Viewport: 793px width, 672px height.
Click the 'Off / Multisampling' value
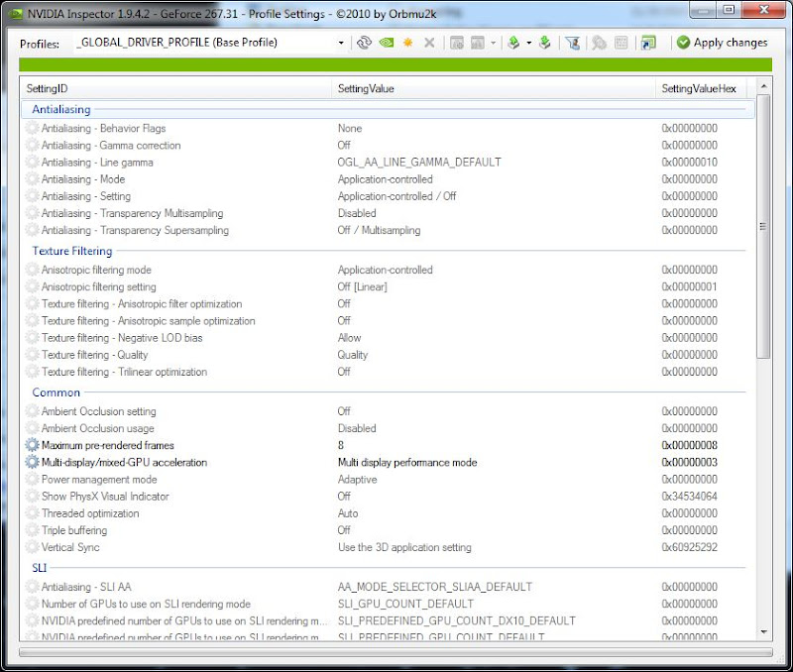(379, 230)
